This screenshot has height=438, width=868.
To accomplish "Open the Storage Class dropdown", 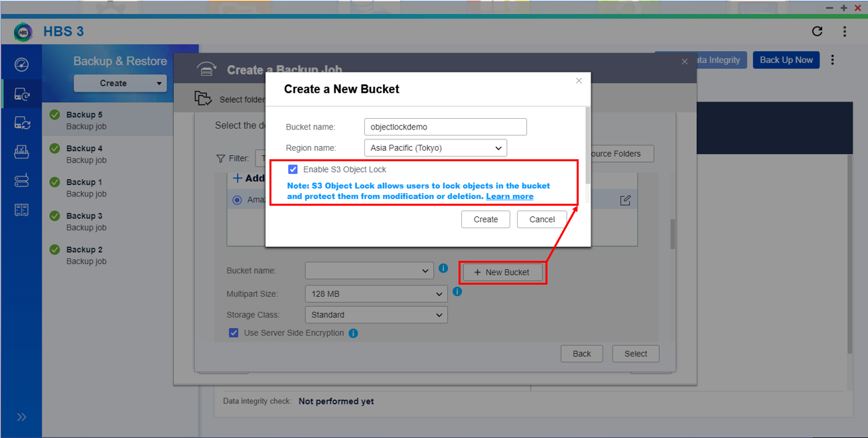I will (x=376, y=315).
